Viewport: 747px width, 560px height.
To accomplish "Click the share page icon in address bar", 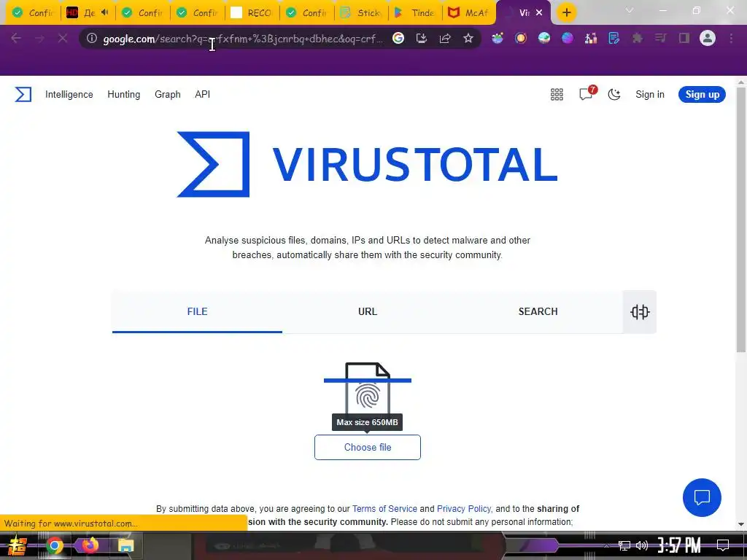I will (445, 38).
